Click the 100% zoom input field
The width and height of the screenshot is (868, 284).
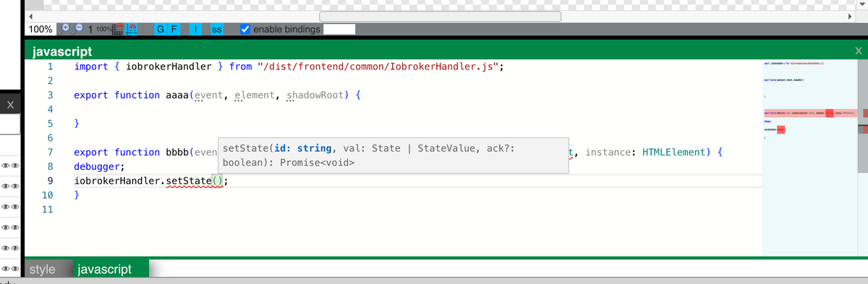point(39,29)
